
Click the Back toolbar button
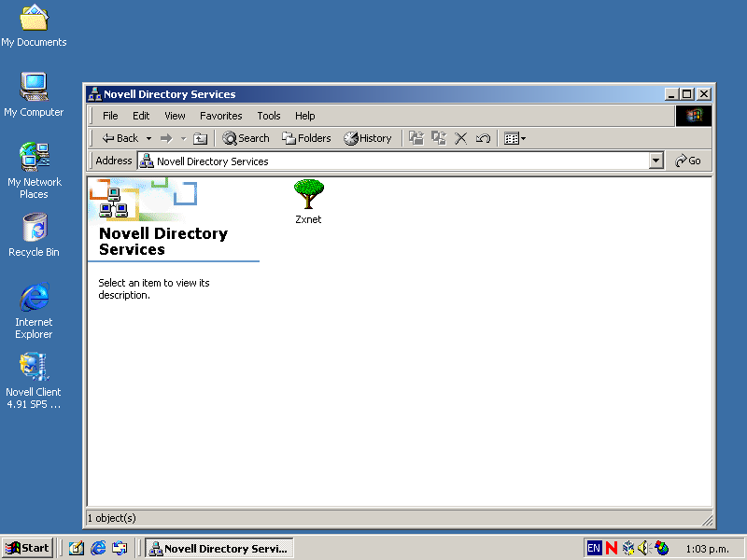[x=120, y=138]
